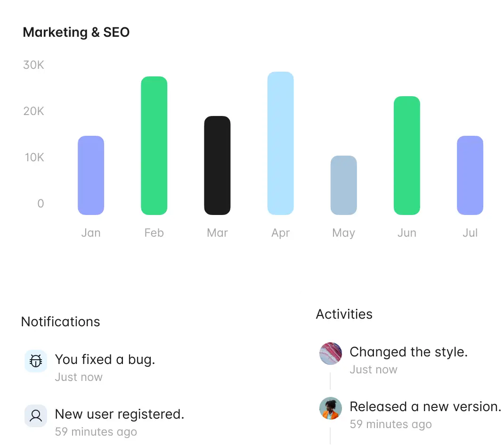Select the black Mar bar
This screenshot has height=446, width=504.
(217, 165)
